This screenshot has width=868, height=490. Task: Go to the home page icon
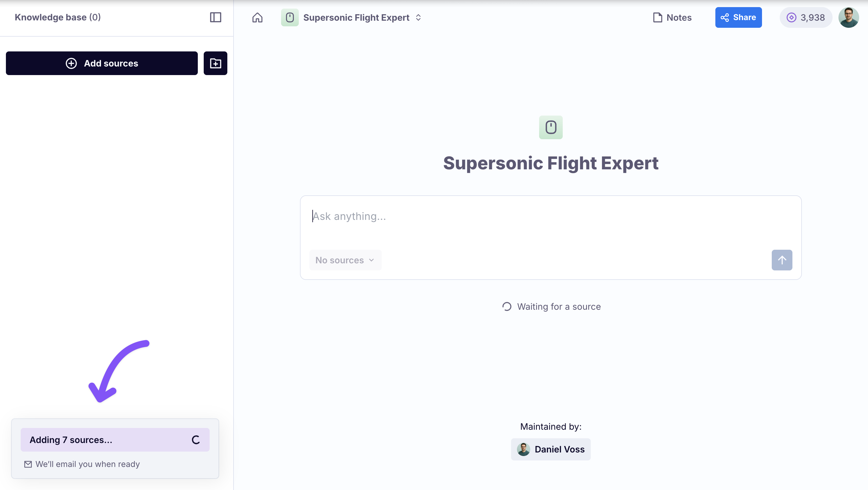(257, 17)
